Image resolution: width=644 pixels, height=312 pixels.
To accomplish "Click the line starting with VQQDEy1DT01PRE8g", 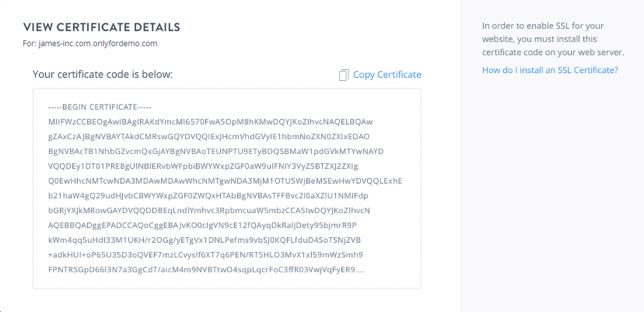I will coord(203,166).
